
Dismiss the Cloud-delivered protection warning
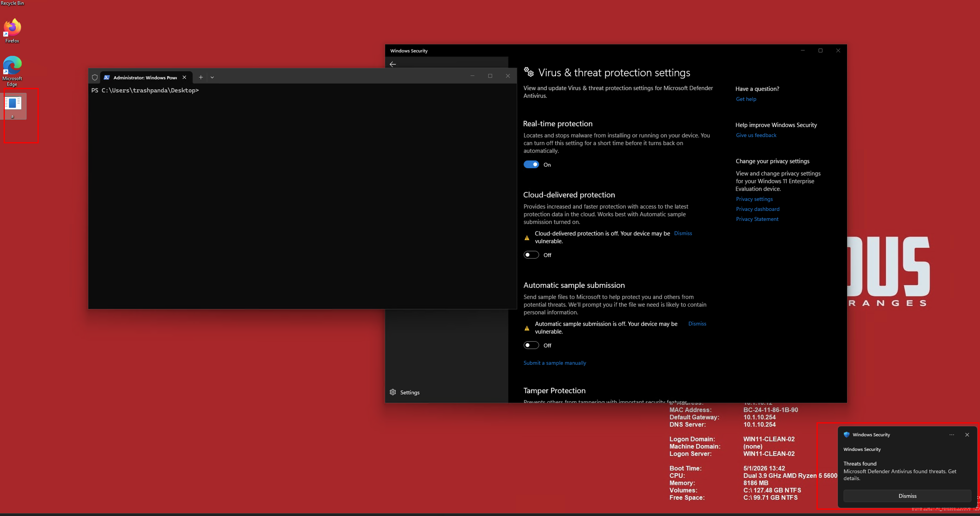pos(683,234)
